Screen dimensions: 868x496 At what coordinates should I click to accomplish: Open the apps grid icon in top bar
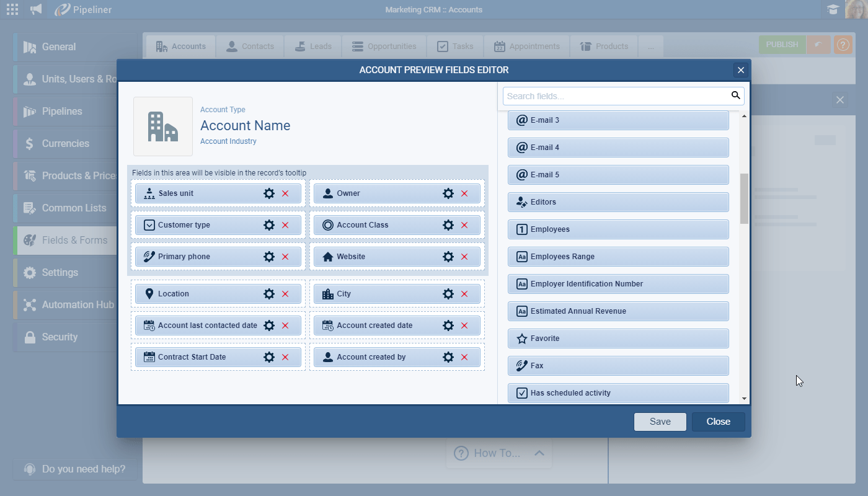click(12, 9)
